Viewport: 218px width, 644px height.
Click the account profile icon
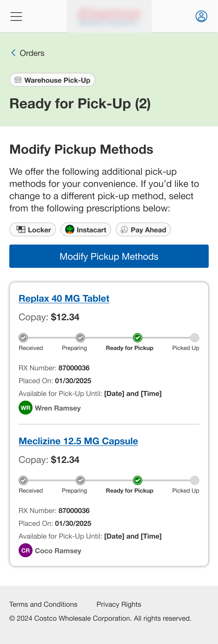(201, 16)
